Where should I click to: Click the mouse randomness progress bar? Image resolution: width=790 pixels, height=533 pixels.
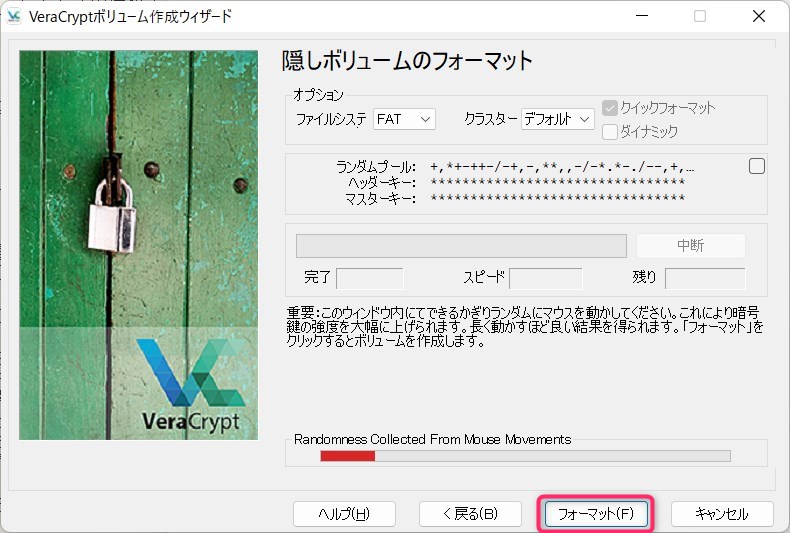click(525, 456)
